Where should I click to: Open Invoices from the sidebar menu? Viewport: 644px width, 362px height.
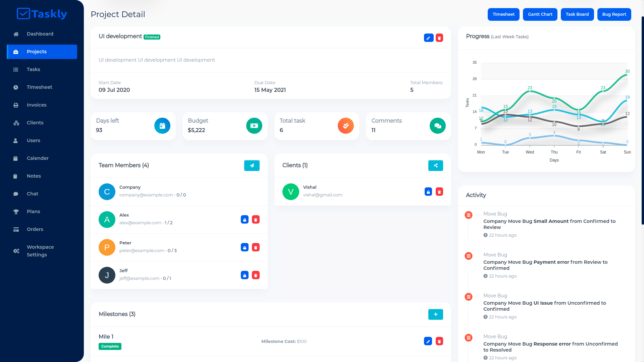tap(37, 105)
